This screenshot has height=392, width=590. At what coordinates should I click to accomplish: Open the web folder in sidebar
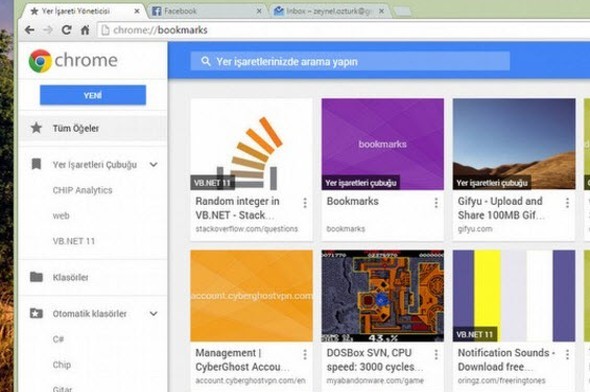pyautogui.click(x=61, y=216)
